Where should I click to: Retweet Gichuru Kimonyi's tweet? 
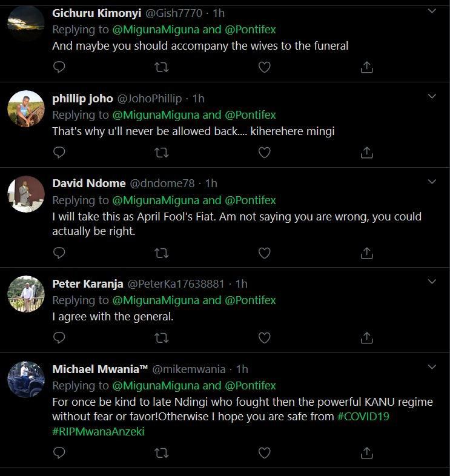click(x=161, y=67)
